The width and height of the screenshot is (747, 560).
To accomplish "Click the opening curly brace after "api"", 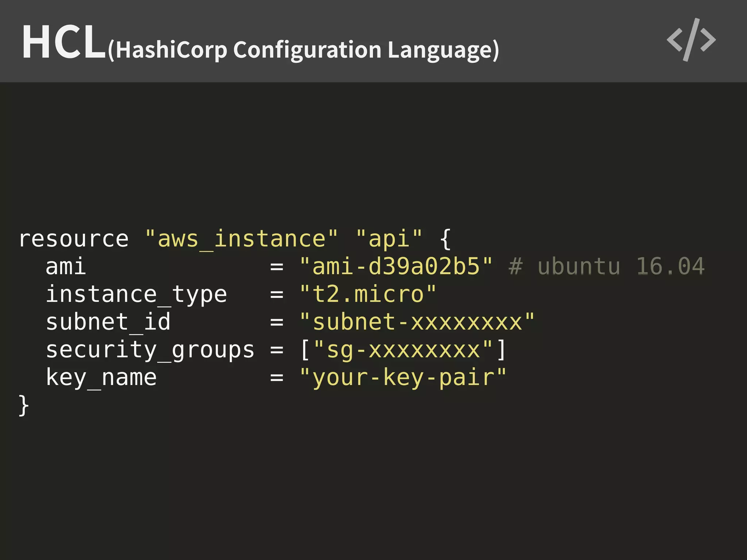I will pyautogui.click(x=445, y=239).
